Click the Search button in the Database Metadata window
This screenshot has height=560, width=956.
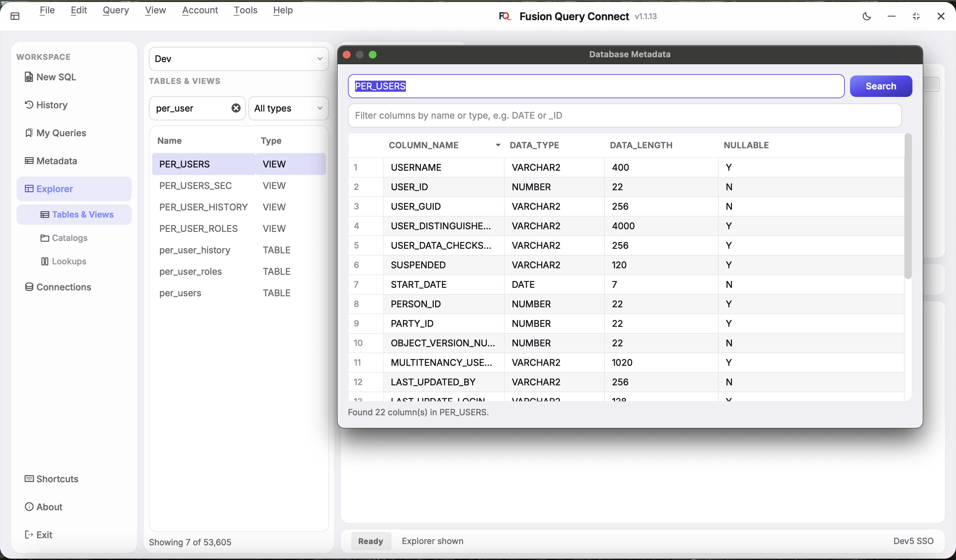(881, 87)
